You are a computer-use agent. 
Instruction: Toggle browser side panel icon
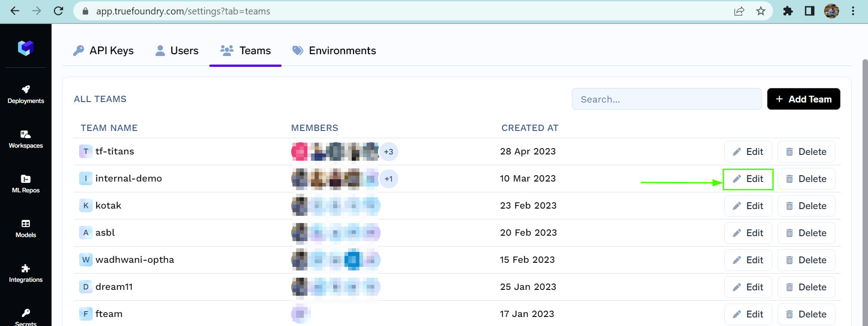[x=810, y=11]
